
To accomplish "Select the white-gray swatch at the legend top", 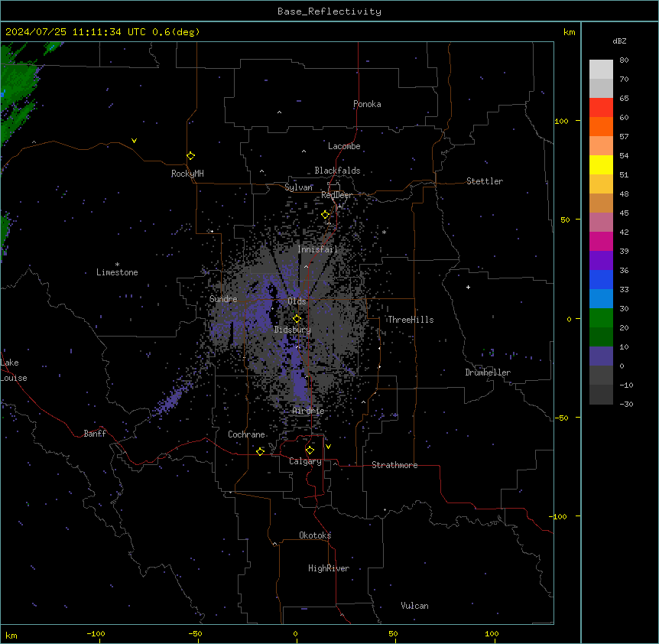I will click(x=601, y=70).
